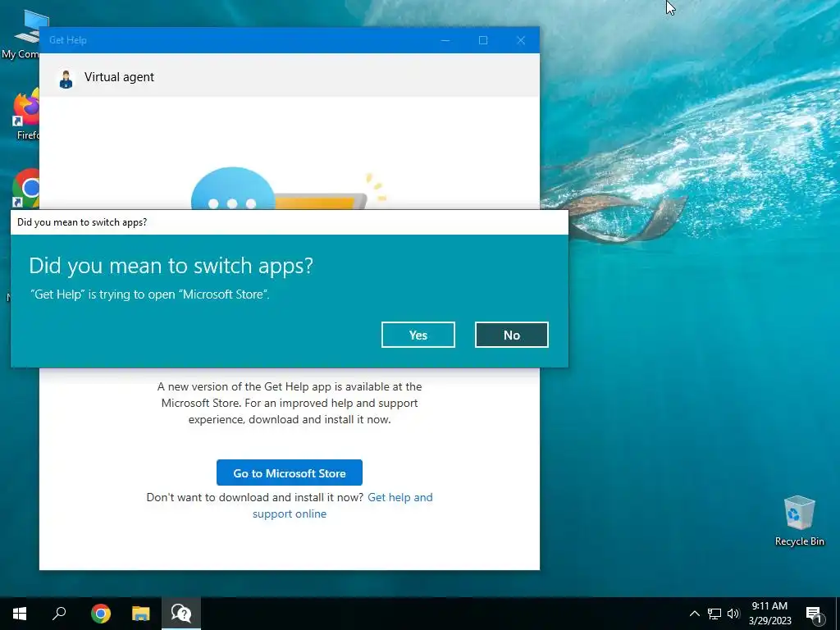This screenshot has width=840, height=630.
Task: Open volume control tray icon
Action: click(x=733, y=614)
